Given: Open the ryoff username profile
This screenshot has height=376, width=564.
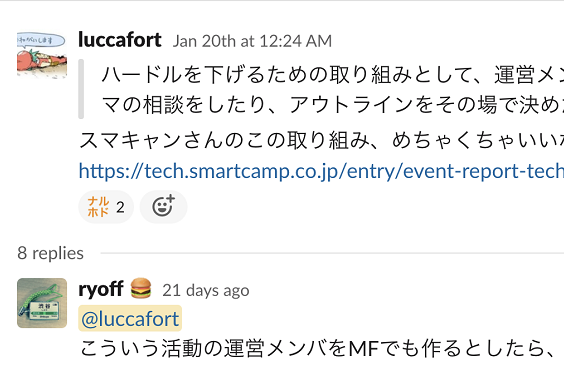Looking at the screenshot, I should coord(101,289).
